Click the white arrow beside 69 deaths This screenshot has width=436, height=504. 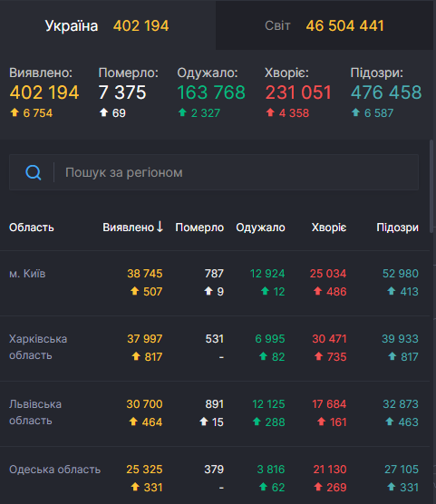pyautogui.click(x=103, y=112)
